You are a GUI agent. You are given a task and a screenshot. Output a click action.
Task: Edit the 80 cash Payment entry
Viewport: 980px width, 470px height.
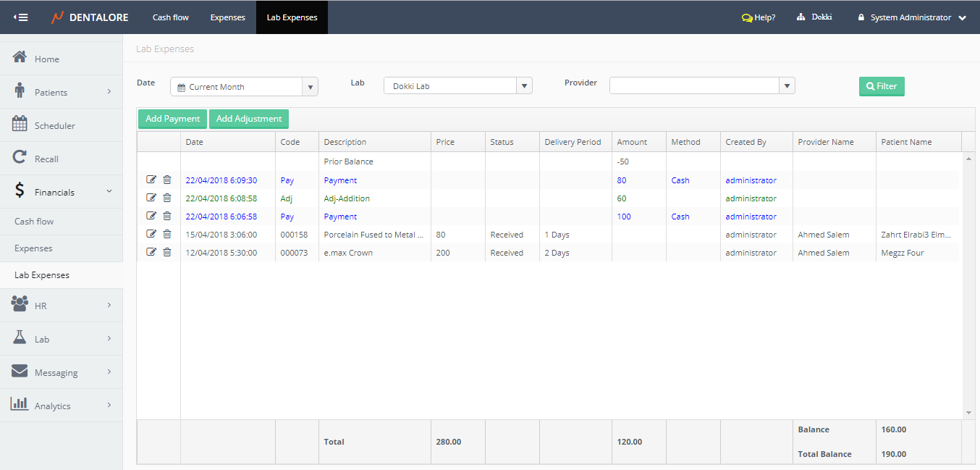click(151, 180)
